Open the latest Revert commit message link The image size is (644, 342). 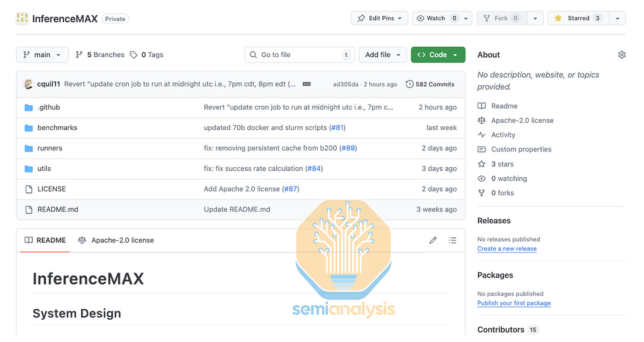[180, 84]
